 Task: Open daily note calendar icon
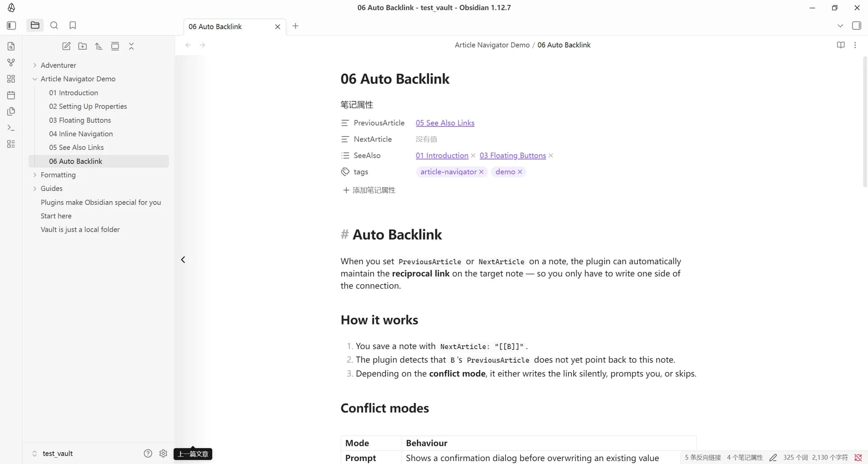tap(11, 95)
